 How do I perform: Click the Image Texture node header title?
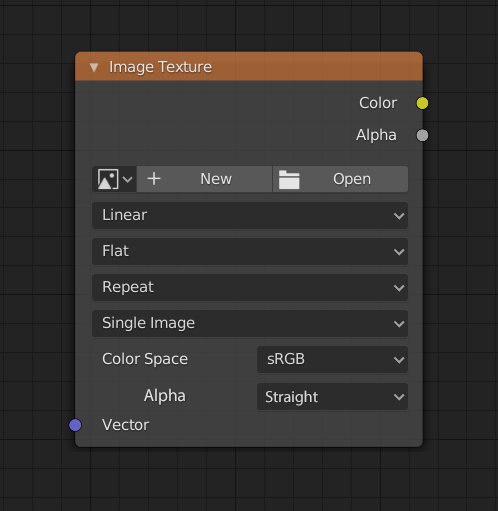tap(160, 67)
